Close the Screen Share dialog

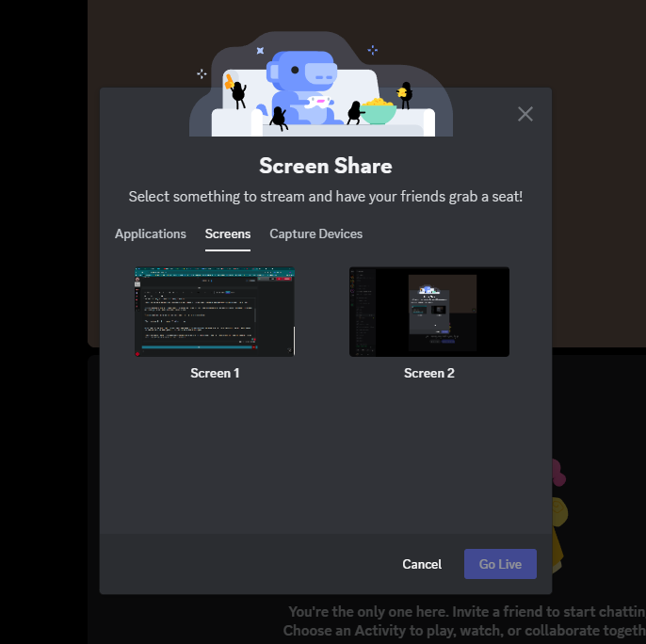click(525, 114)
